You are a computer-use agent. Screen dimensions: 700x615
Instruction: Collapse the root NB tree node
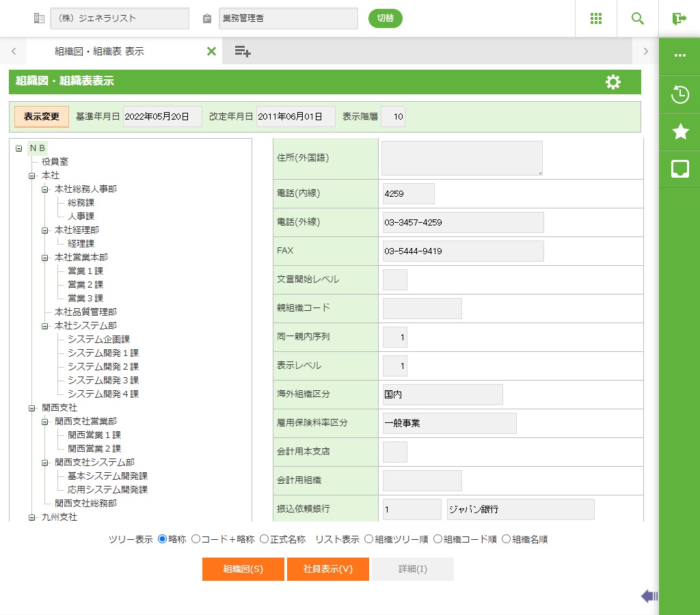(18, 148)
